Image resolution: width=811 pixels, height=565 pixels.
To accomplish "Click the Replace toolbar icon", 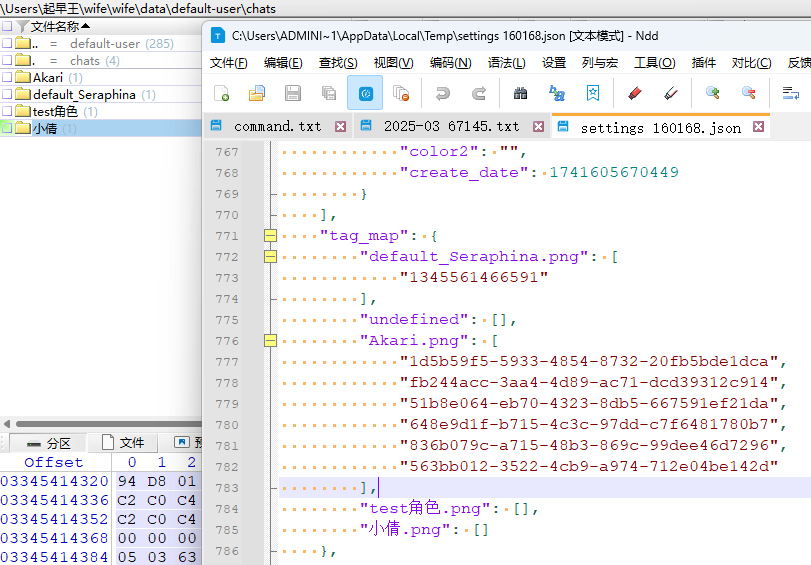I will [557, 93].
